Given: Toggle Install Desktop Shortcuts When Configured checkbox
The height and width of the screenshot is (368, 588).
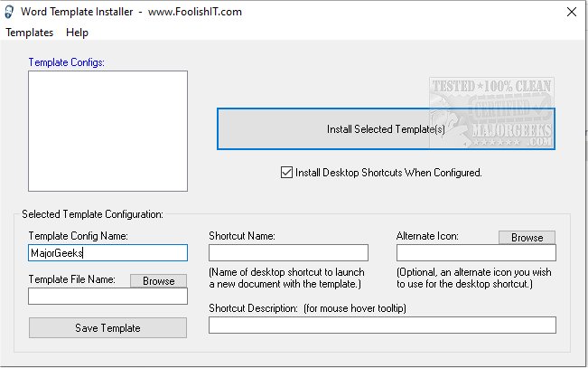Looking at the screenshot, I should (x=287, y=172).
